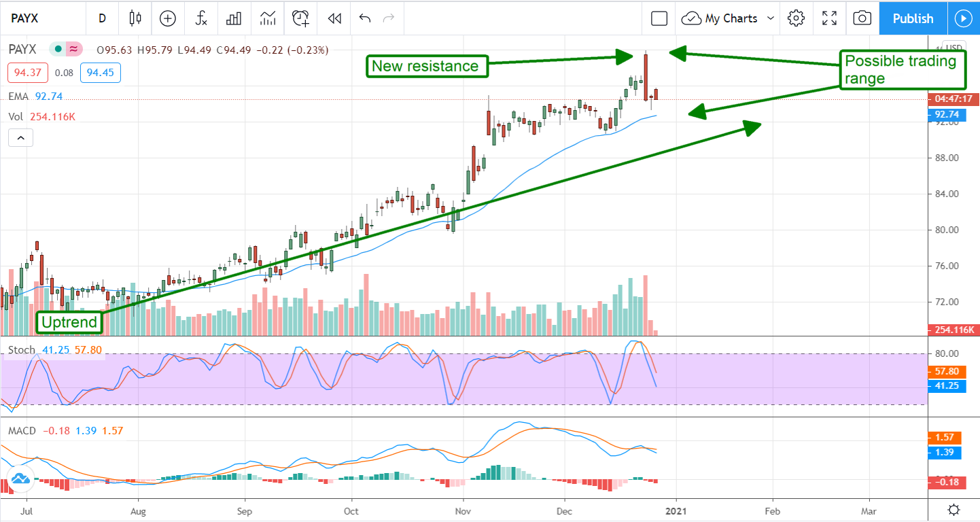
Task: Open the Indicators fx menu
Action: tap(201, 18)
